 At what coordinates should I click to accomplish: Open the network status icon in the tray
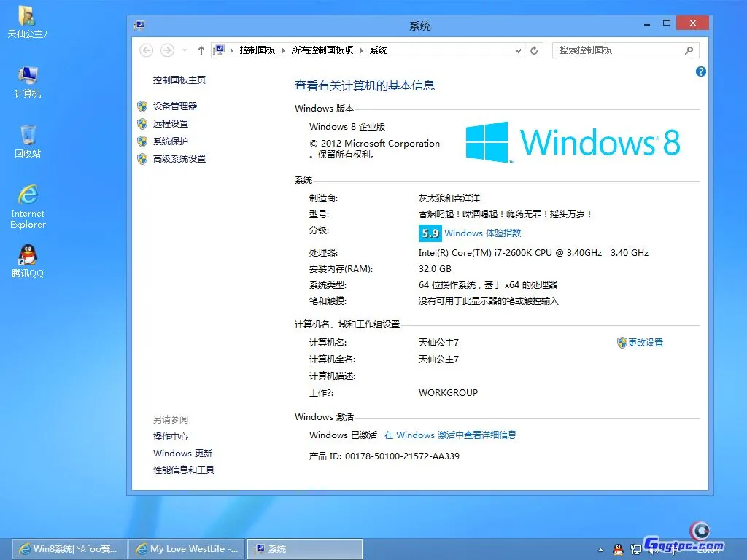click(x=635, y=549)
